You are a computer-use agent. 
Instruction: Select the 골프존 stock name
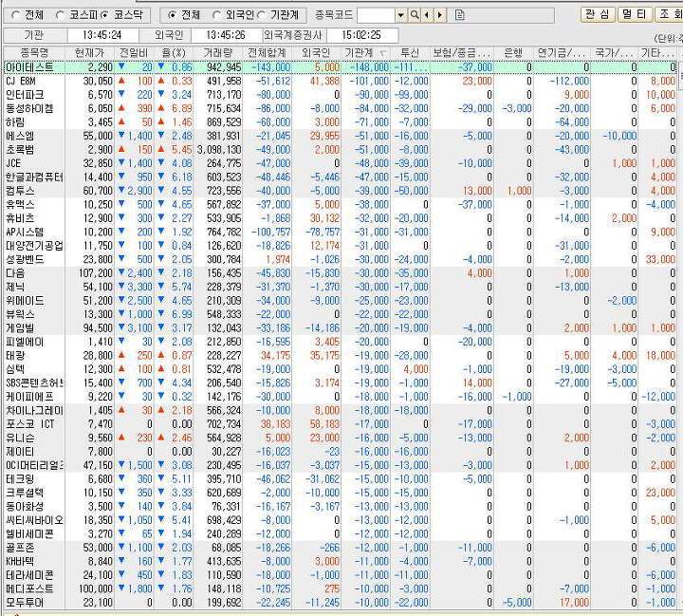20,548
